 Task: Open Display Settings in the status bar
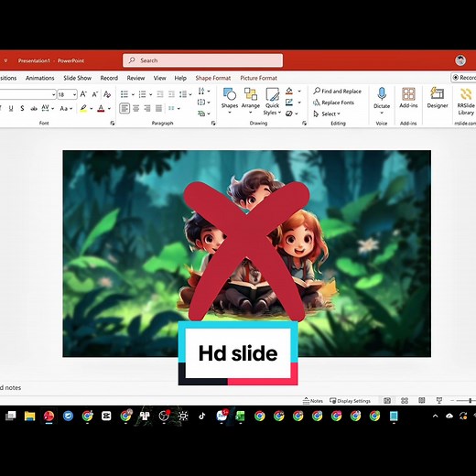click(350, 401)
